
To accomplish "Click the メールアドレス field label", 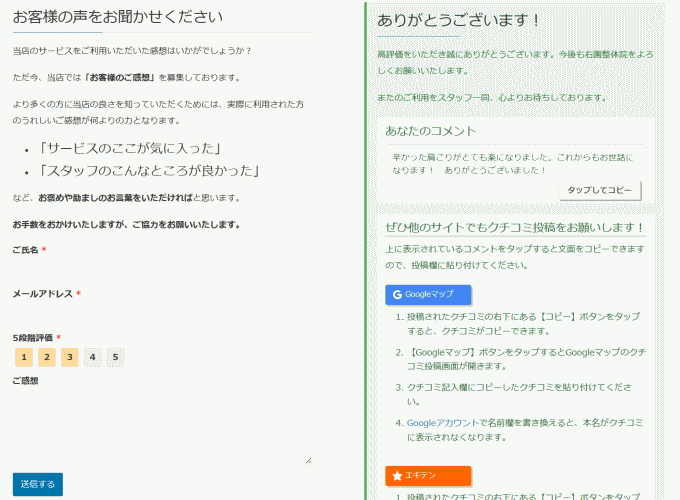I will [x=42, y=294].
